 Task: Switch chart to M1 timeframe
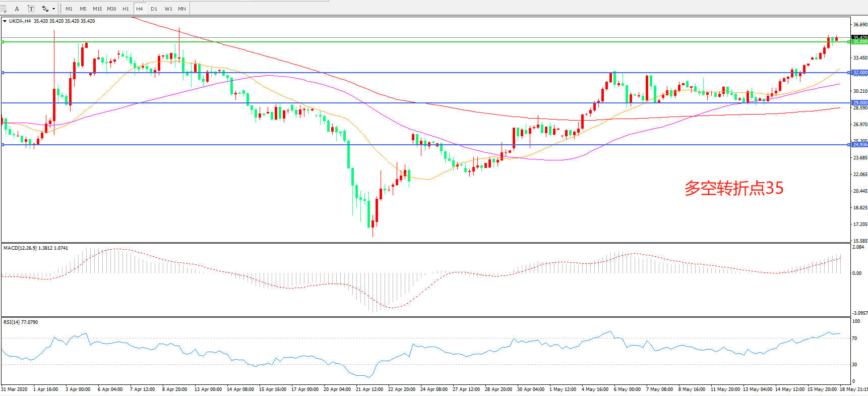[x=69, y=9]
